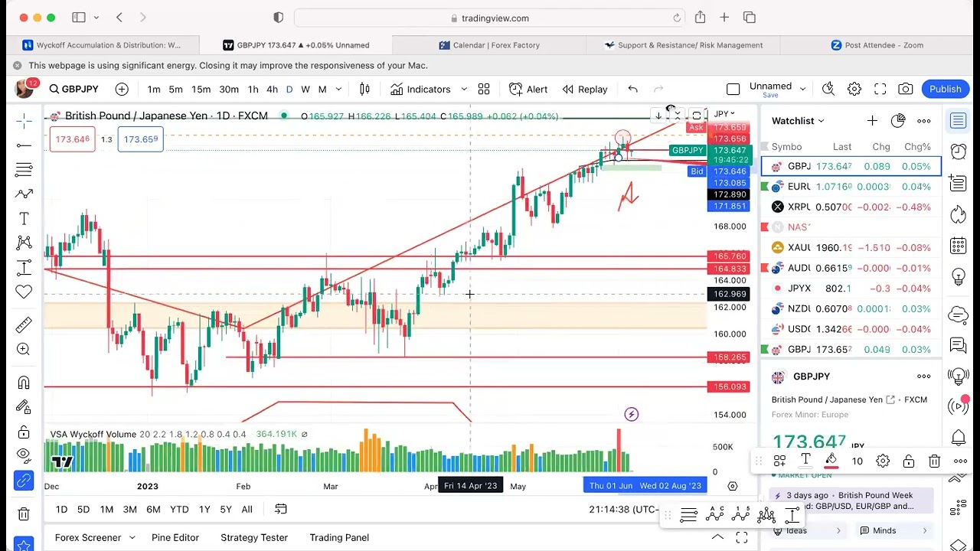The width and height of the screenshot is (980, 551).
Task: Open watchlist more options menu
Action: coord(924,121)
